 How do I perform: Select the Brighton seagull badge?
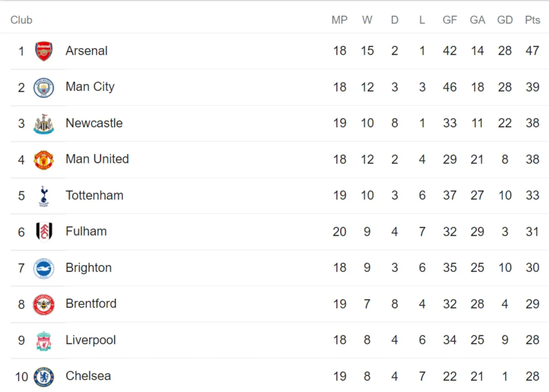point(43,268)
